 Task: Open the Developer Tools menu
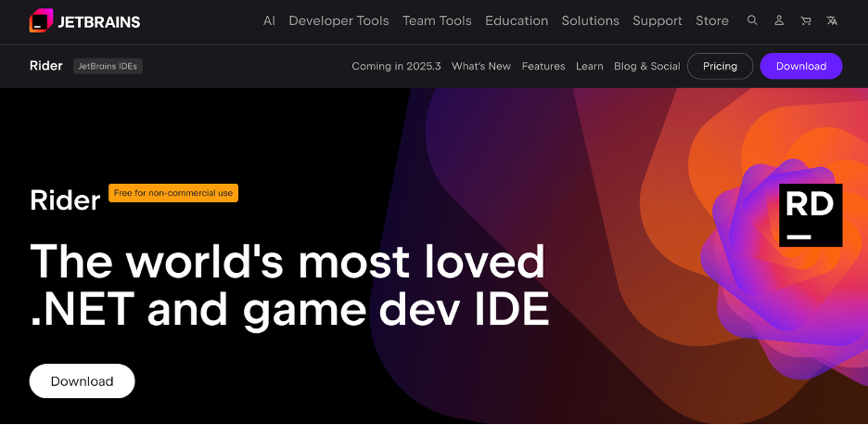point(338,21)
